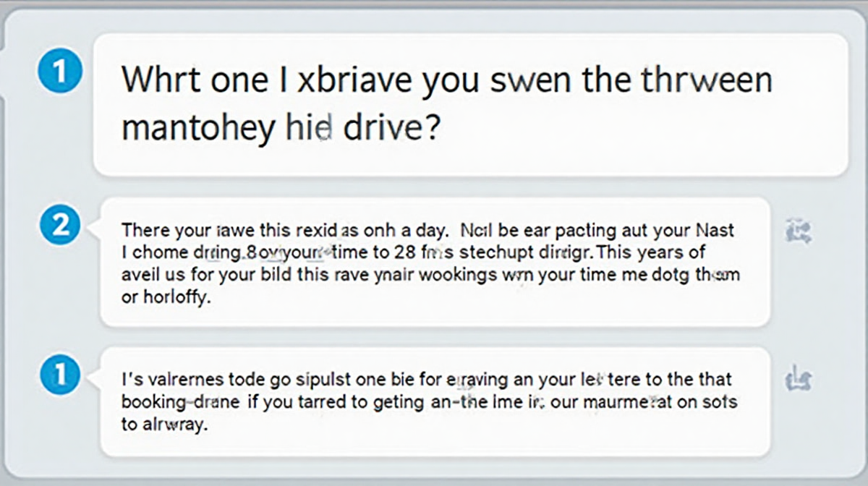The image size is (868, 486).
Task: Select the message starting 'I's valrernes tode'
Action: tap(435, 401)
